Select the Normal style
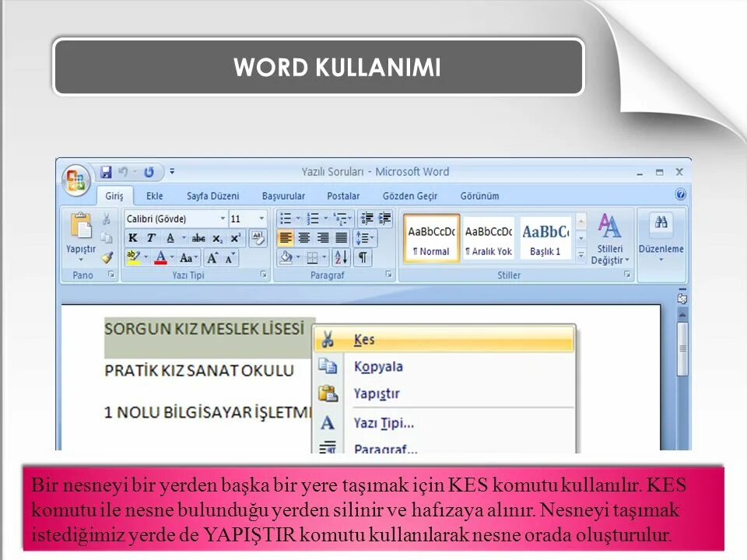 (x=432, y=239)
